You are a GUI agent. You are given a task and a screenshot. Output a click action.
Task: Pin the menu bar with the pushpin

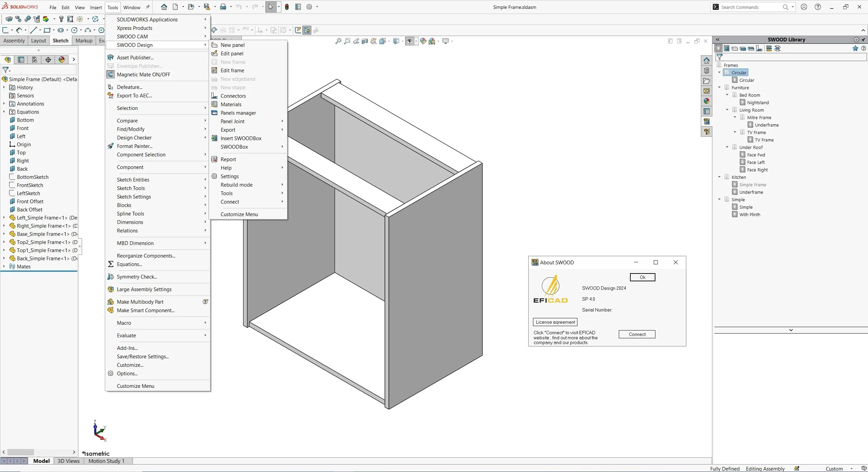[x=148, y=7]
